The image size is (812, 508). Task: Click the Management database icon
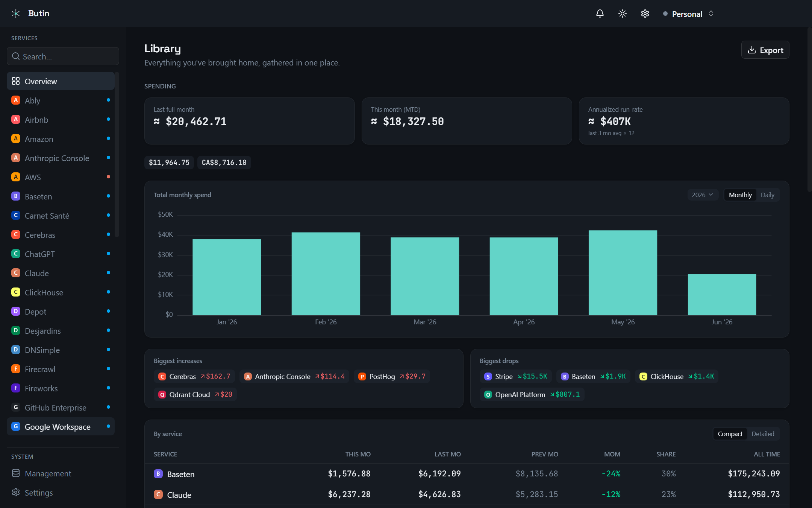pyautogui.click(x=16, y=473)
